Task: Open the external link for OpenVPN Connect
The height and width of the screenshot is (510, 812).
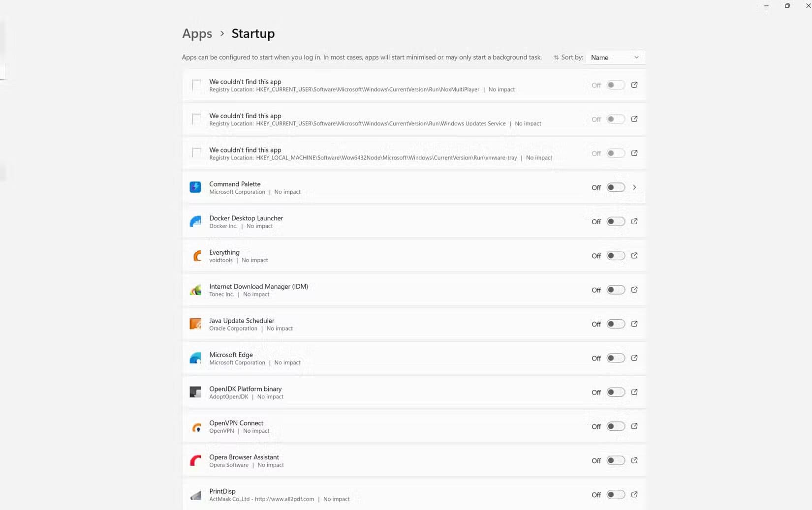Action: [634, 426]
